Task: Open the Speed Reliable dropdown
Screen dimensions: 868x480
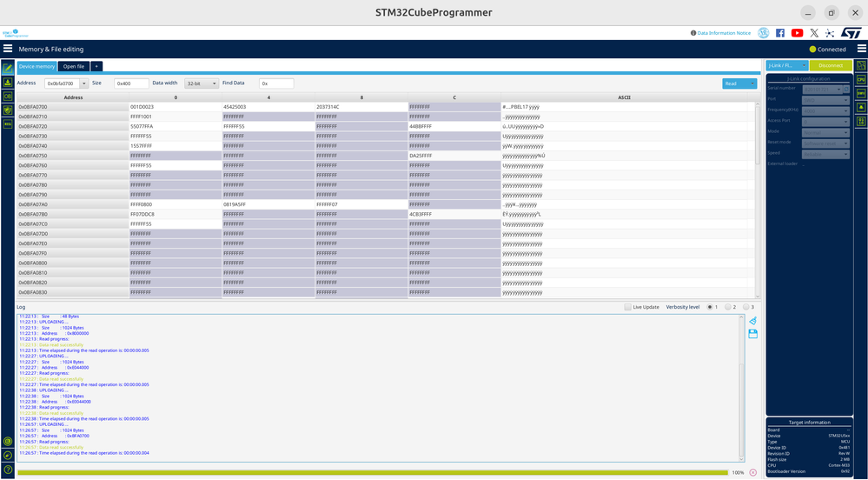Action: coord(826,154)
